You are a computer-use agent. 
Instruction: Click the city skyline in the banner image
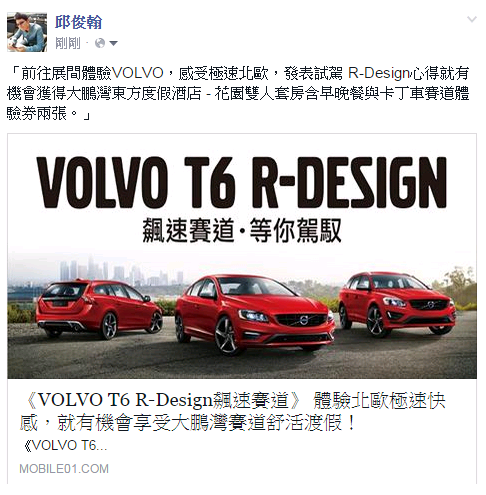[122, 271]
